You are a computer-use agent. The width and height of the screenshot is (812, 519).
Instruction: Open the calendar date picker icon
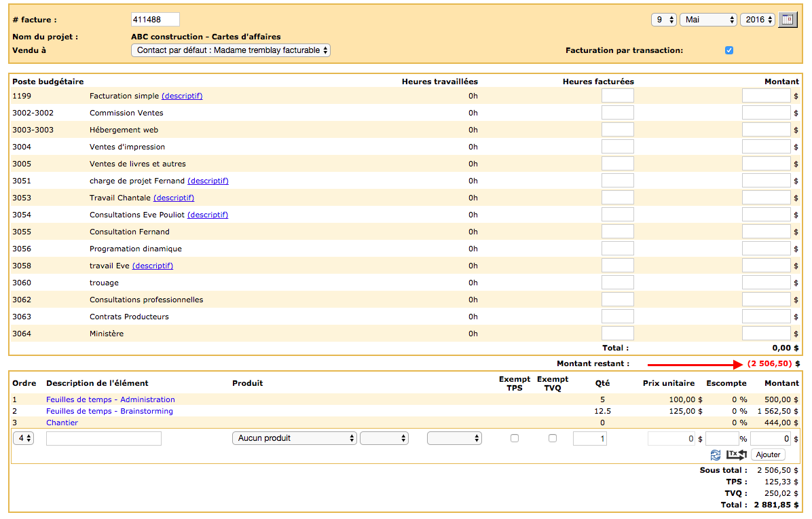click(788, 20)
